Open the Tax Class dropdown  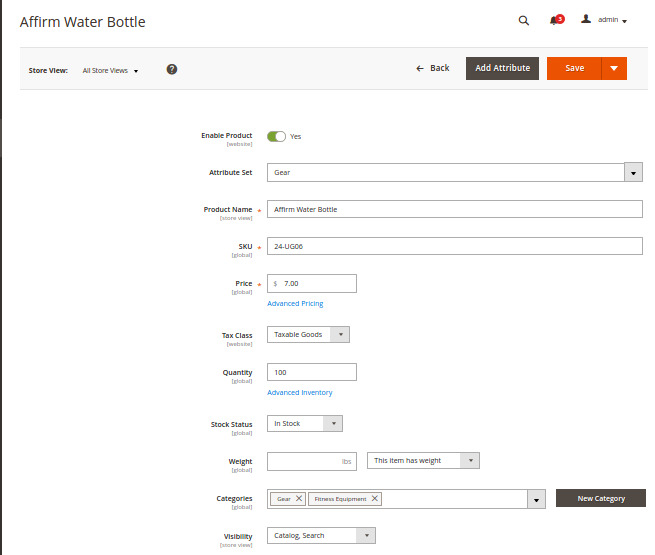tap(340, 335)
